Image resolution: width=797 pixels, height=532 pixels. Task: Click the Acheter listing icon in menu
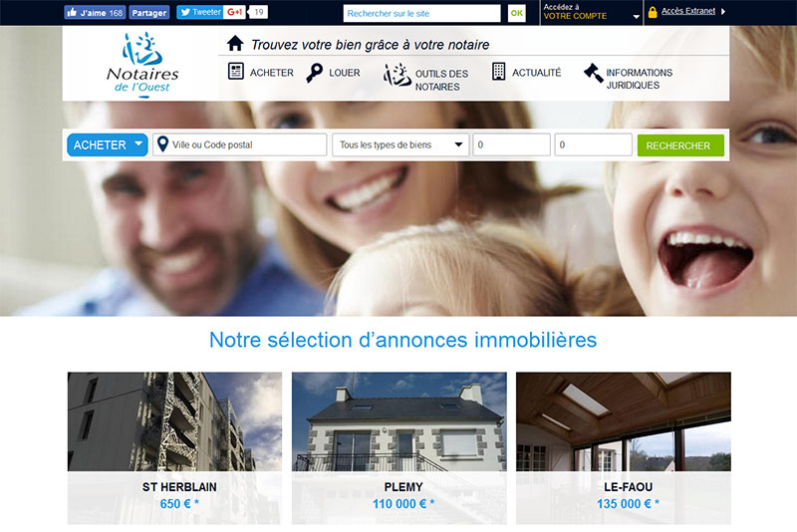(236, 72)
